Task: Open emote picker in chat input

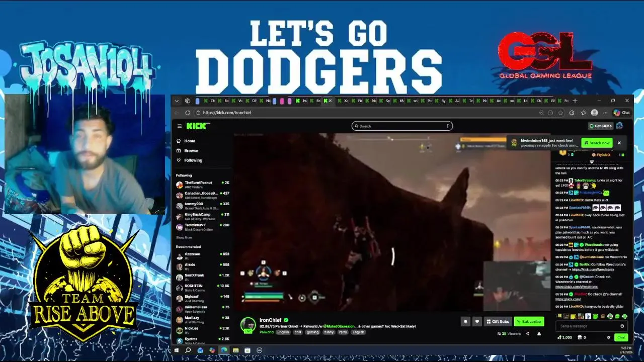Action: point(622,326)
